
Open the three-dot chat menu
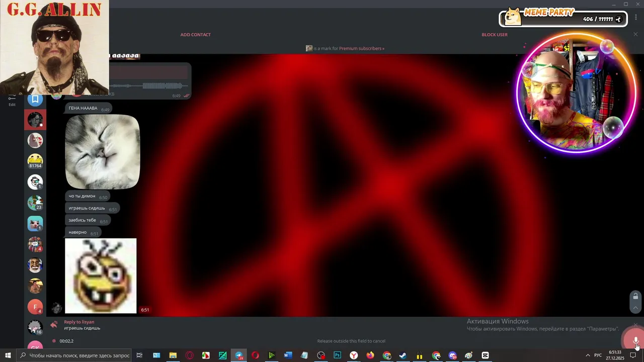point(636,17)
